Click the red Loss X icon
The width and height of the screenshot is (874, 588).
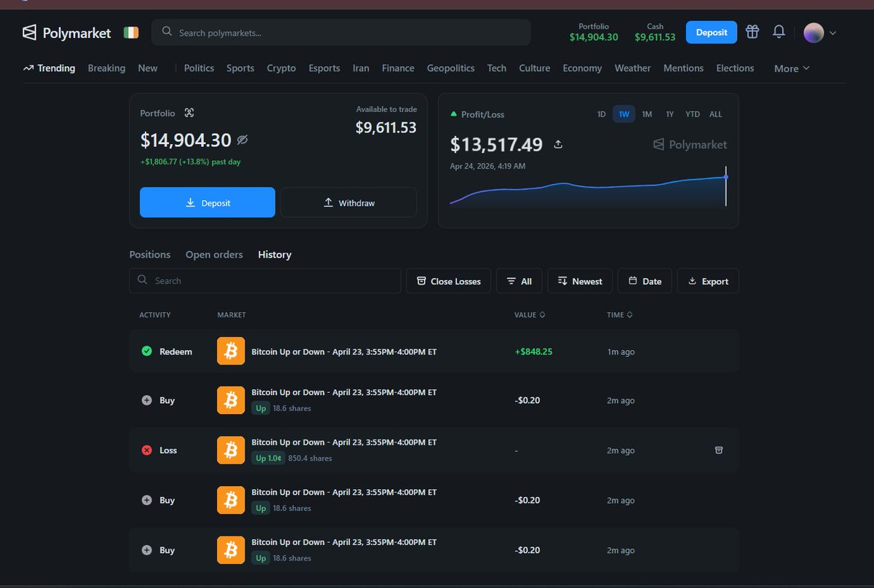pyautogui.click(x=146, y=450)
